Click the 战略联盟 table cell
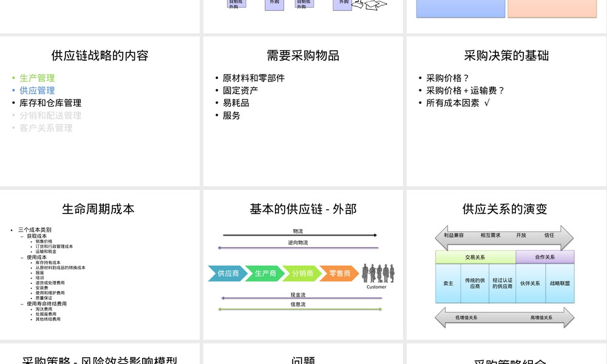Viewport: 607px width, 364px height. [560, 283]
